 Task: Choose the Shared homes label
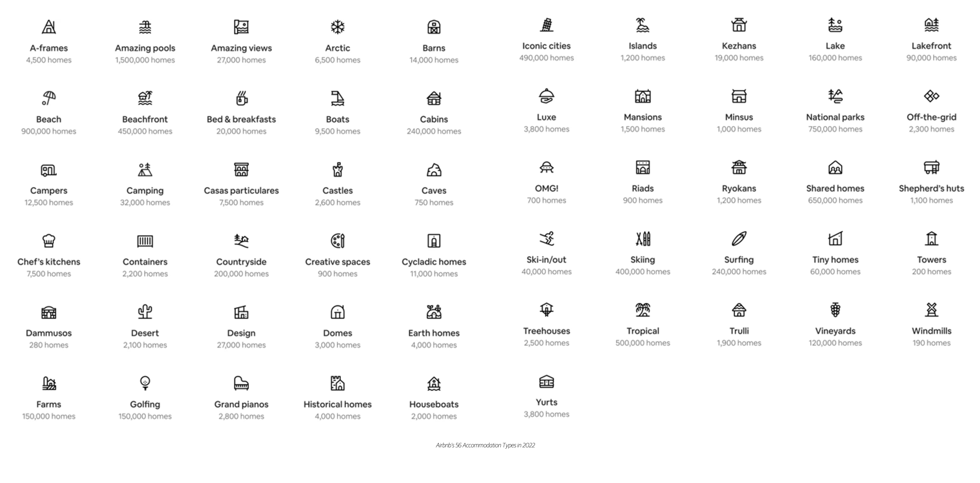click(835, 189)
